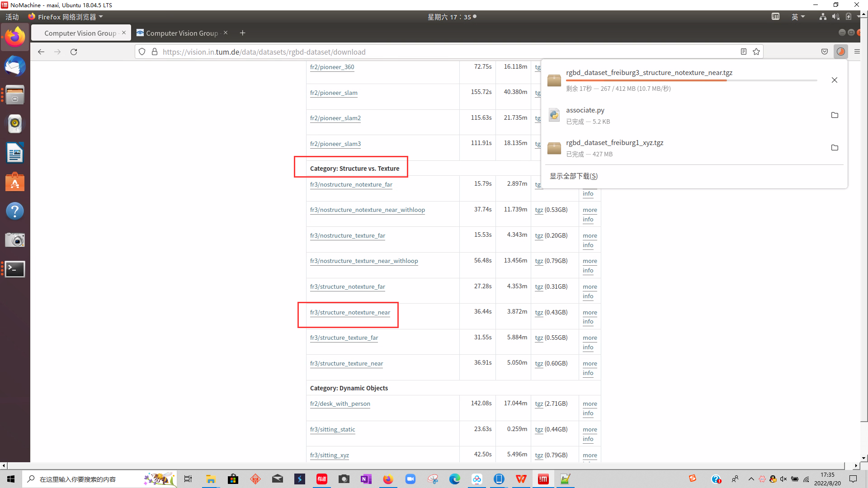Open a new browser tab
Viewport: 868px width, 488px height.
click(243, 33)
